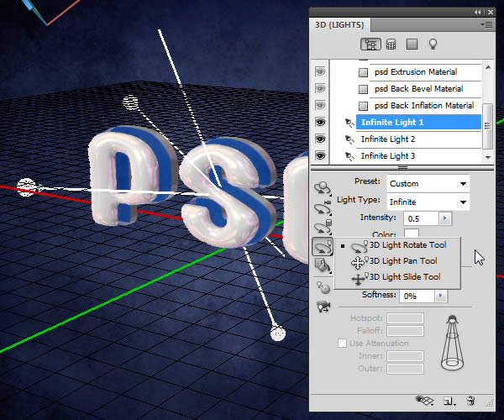
Task: Toggle visibility of Infinite Light 3
Action: [322, 156]
